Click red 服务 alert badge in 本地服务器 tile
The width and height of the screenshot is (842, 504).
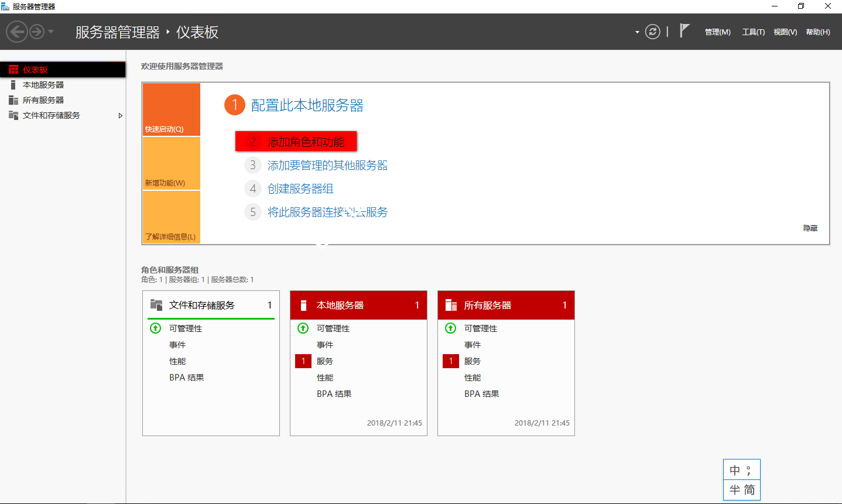pyautogui.click(x=303, y=361)
